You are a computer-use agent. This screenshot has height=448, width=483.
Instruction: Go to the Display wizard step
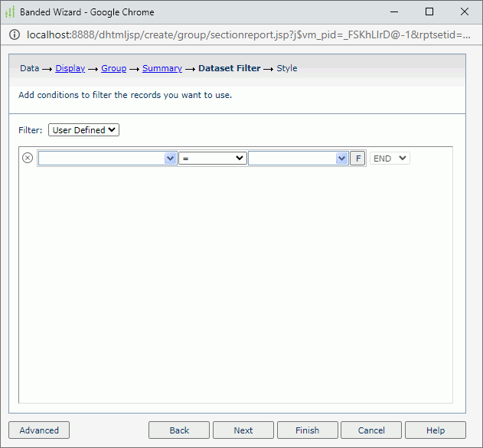coord(70,68)
